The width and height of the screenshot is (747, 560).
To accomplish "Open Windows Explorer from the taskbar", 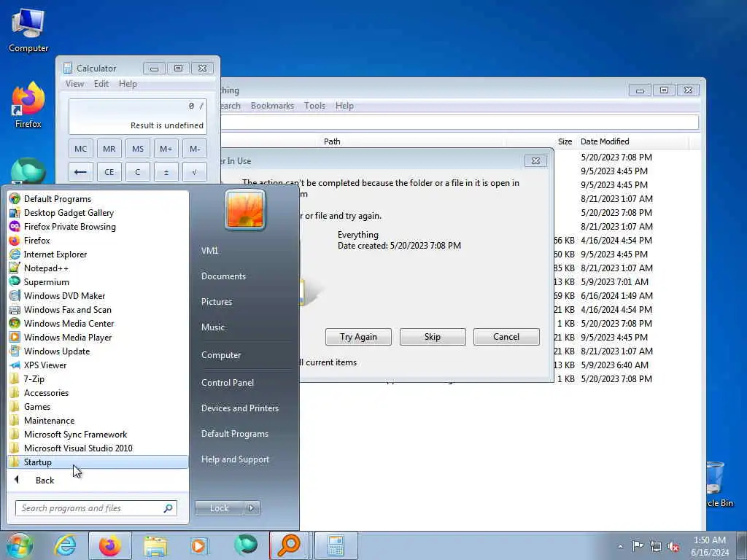I will pyautogui.click(x=155, y=545).
